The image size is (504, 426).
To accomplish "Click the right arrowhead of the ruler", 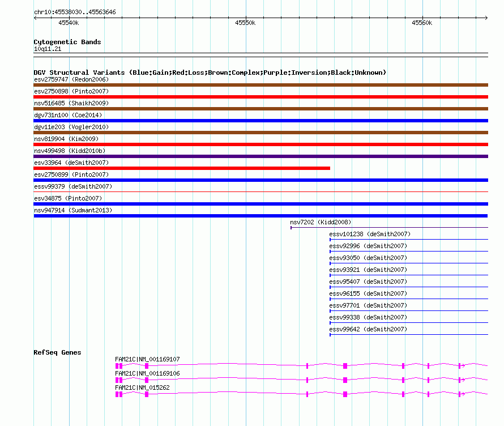I will point(486,18).
